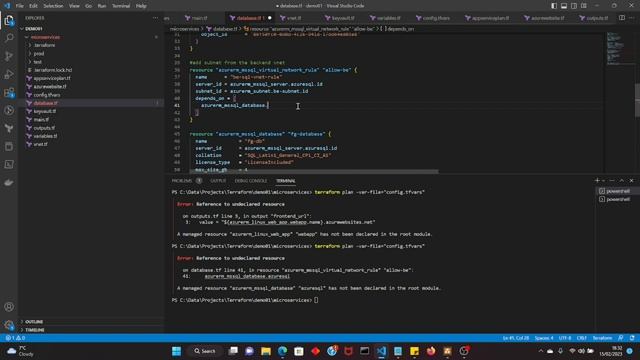The image size is (640, 360).
Task: Toggle secondary side bar visibility
Action: pos(574,6)
